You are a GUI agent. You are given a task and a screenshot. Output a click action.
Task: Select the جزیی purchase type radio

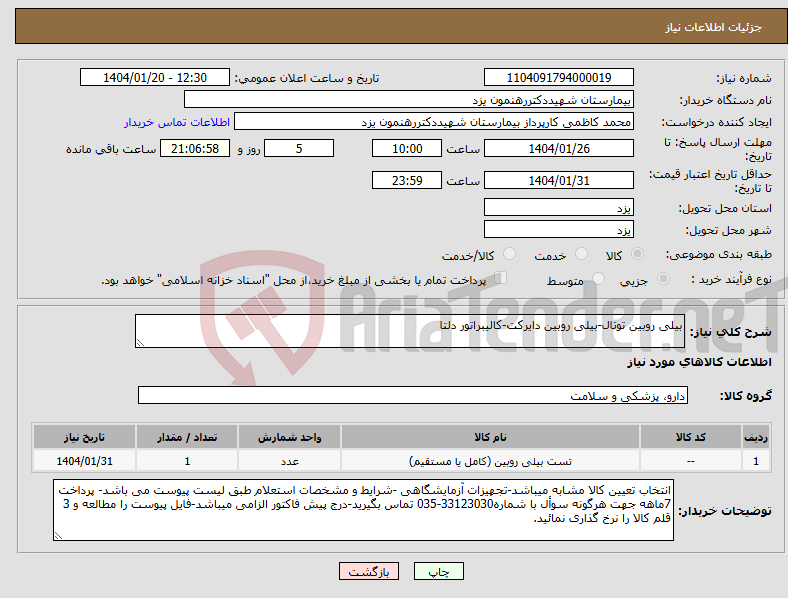663,278
